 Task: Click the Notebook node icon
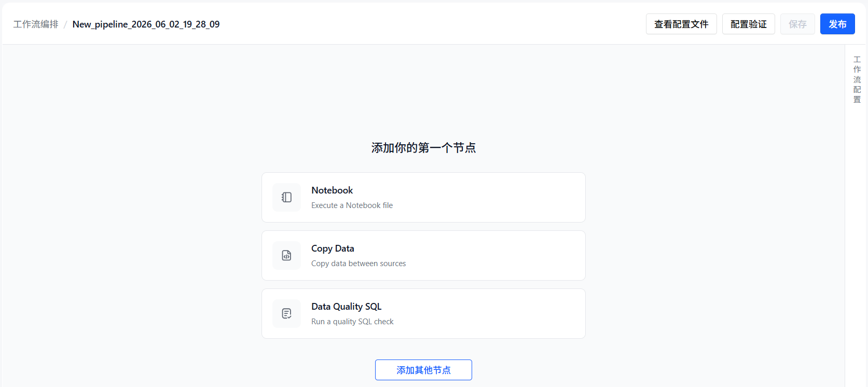click(x=286, y=197)
